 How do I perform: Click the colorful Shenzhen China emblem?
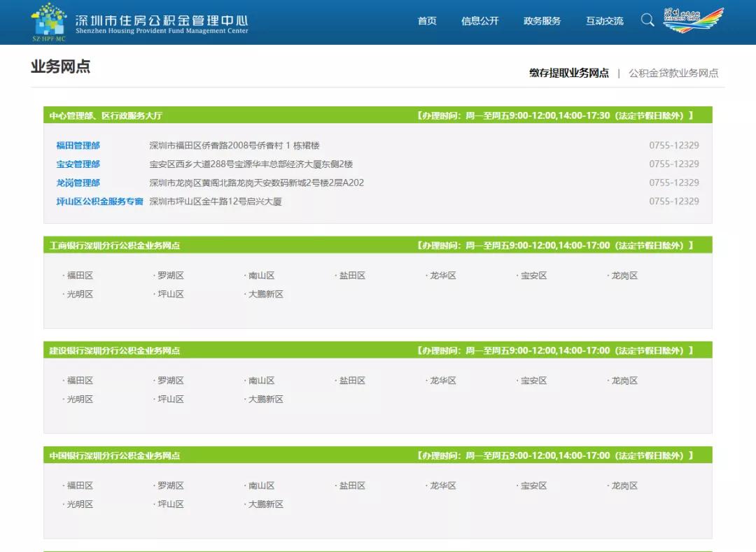(693, 17)
